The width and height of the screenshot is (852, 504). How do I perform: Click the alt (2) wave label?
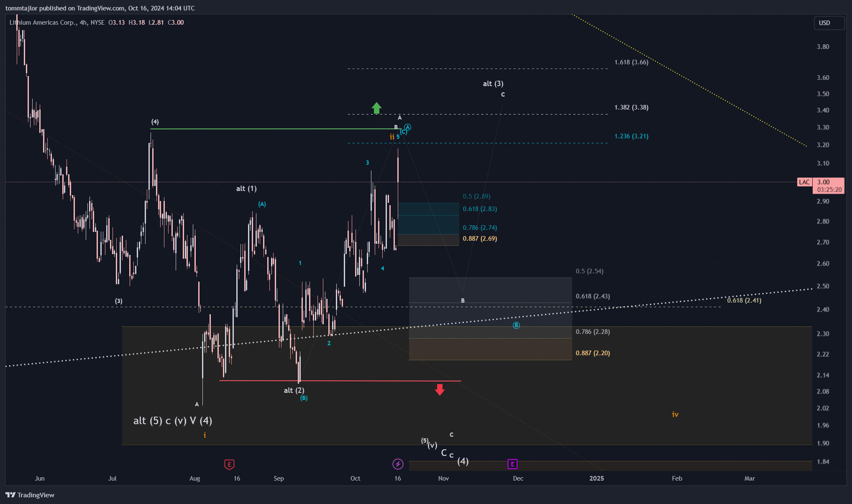tap(294, 390)
